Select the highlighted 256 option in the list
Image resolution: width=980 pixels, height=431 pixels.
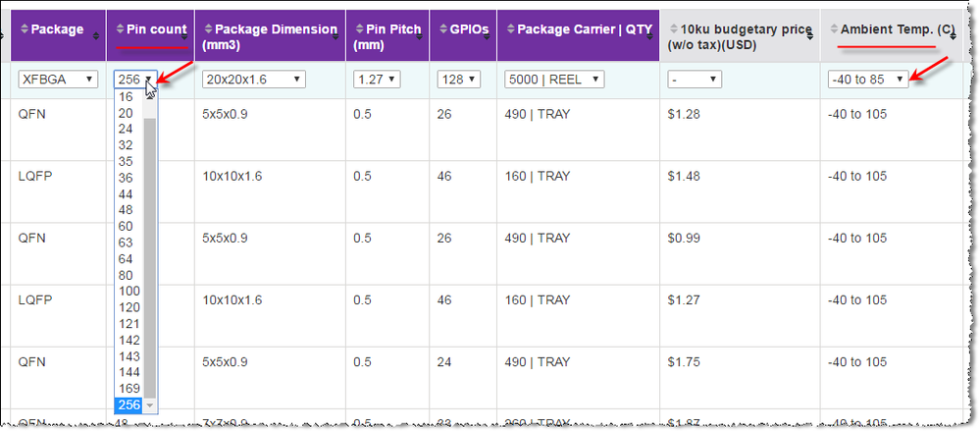click(x=129, y=404)
